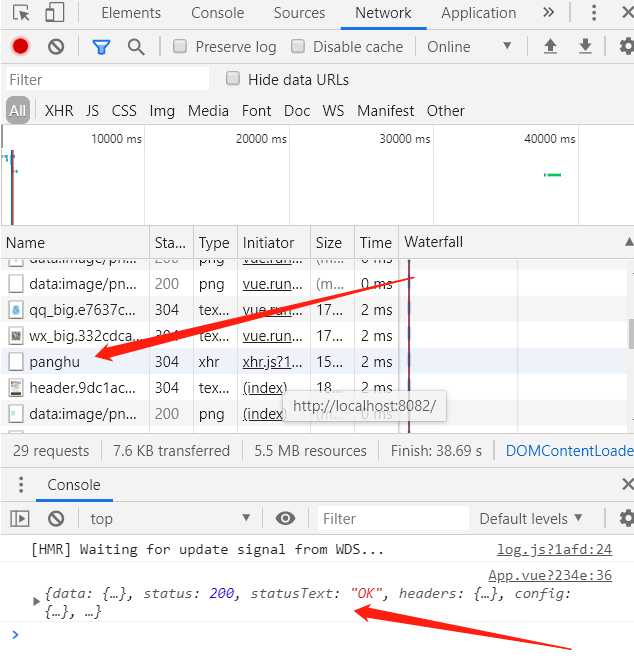Viewport: 634px width, 663px height.
Task: Filter requests by CSS type
Action: click(124, 110)
